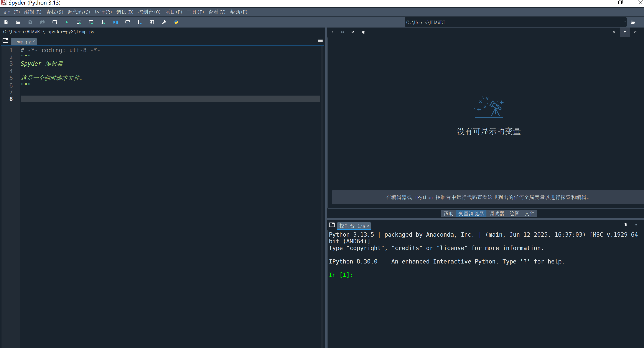Open the PYTHONPATH manager Python icon
Screen dimensions: 644x348
[176, 22]
